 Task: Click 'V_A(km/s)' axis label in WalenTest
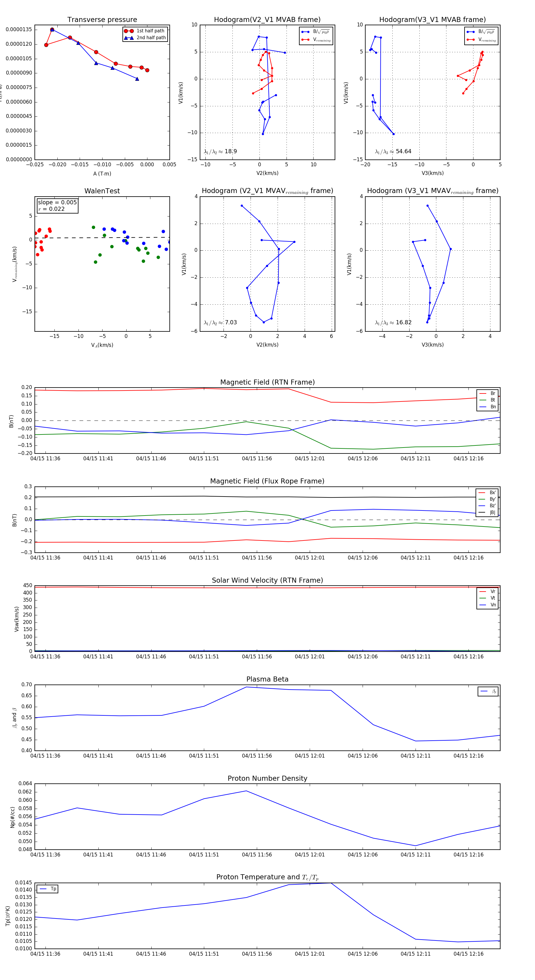pyautogui.click(x=102, y=345)
